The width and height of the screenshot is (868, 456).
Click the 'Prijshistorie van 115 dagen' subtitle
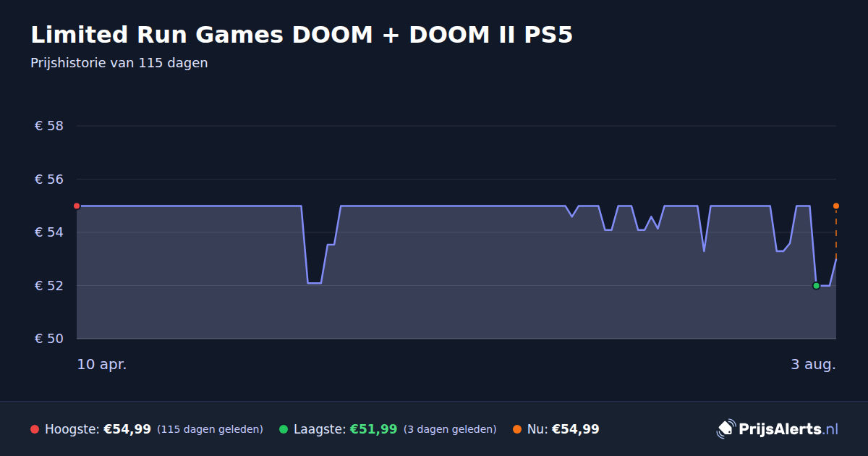tap(119, 63)
